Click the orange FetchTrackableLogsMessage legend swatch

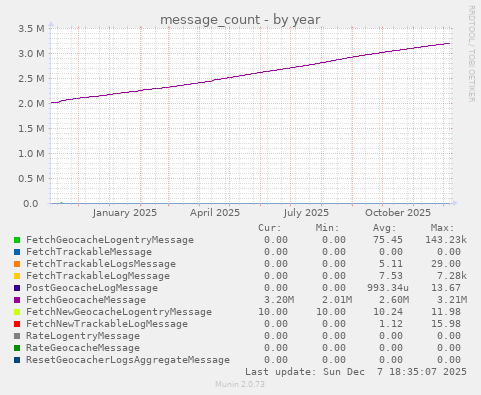pyautogui.click(x=17, y=264)
